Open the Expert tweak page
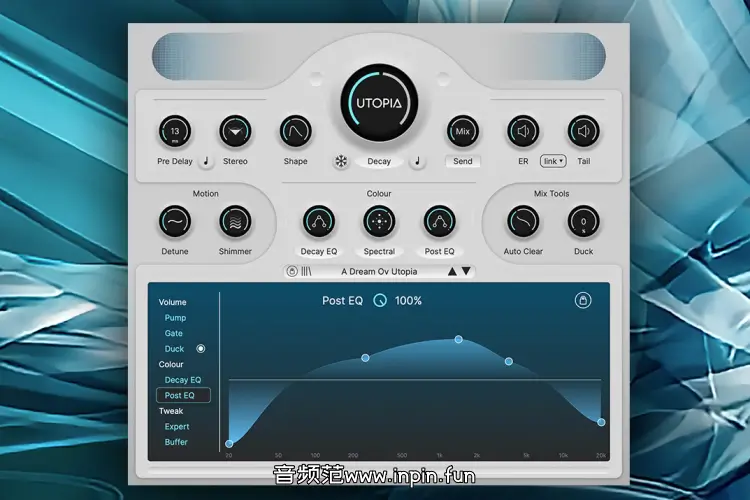Image resolution: width=750 pixels, height=500 pixels. (177, 426)
